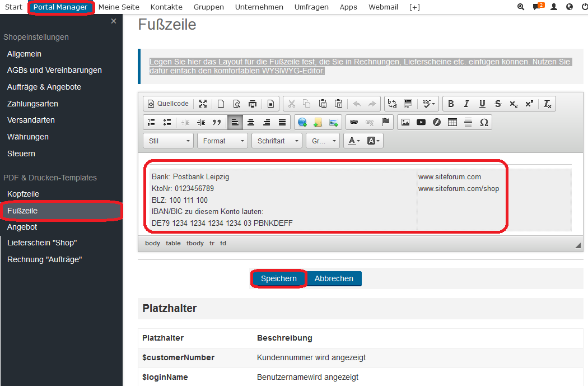Increase indent icon
Viewport: 588px width, 386px height.
pos(201,122)
